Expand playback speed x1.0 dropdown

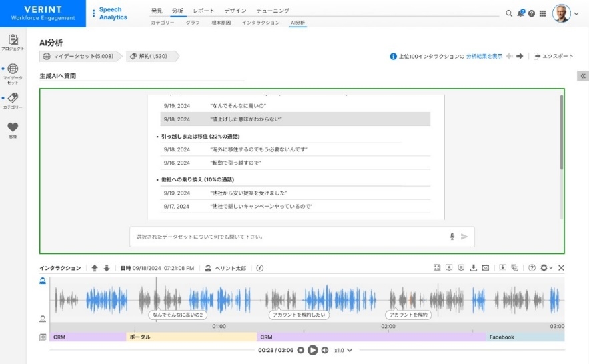click(343, 350)
